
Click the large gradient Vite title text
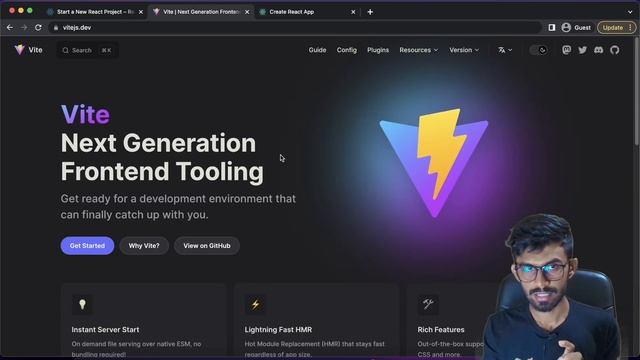(85, 114)
